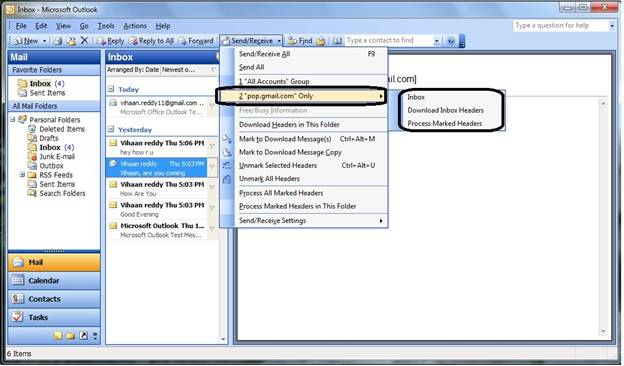Click the "Arranged By: Date" column header

[x=133, y=70]
